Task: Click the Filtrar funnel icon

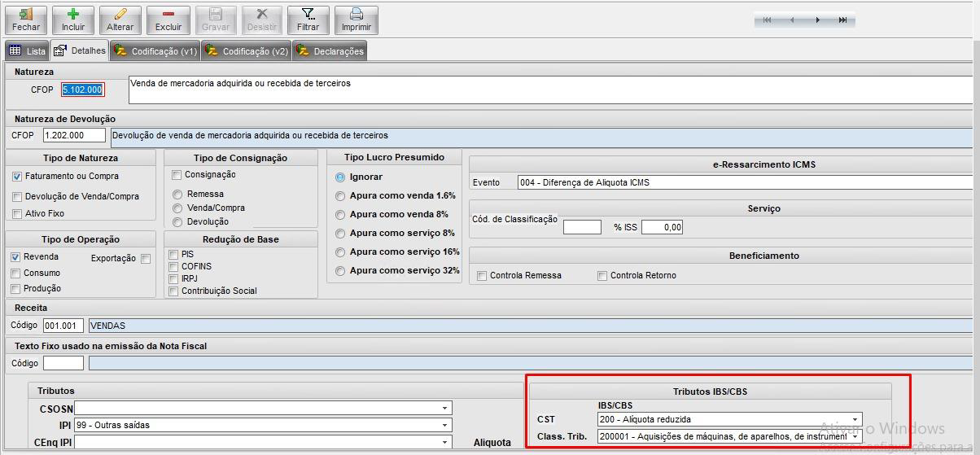Action: (308, 15)
